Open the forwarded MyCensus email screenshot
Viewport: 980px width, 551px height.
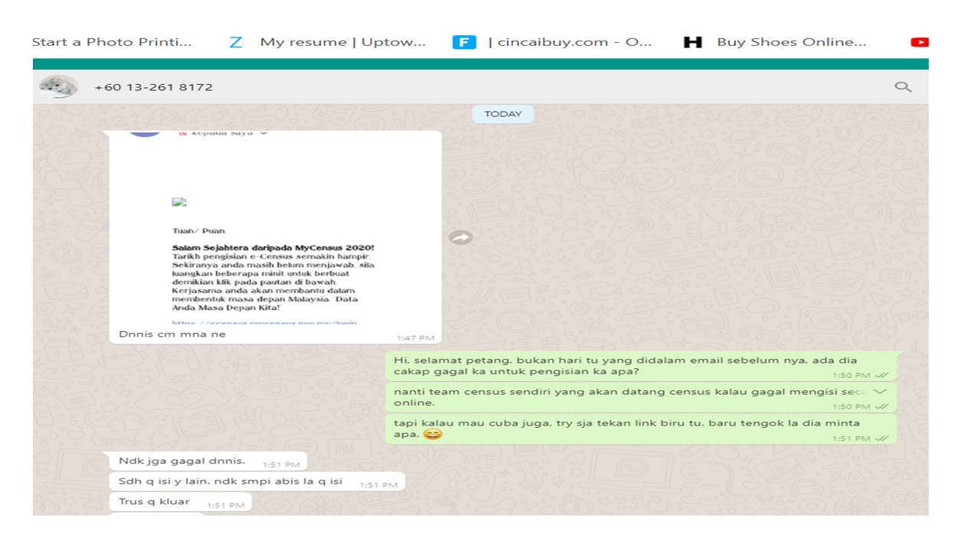click(x=275, y=230)
